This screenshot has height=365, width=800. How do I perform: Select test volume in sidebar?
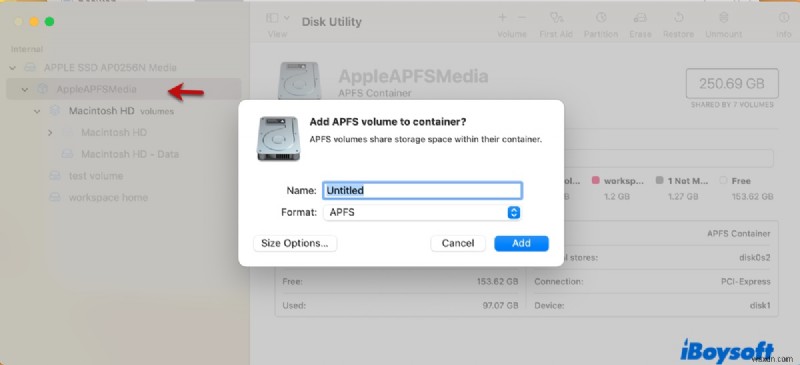tap(96, 176)
